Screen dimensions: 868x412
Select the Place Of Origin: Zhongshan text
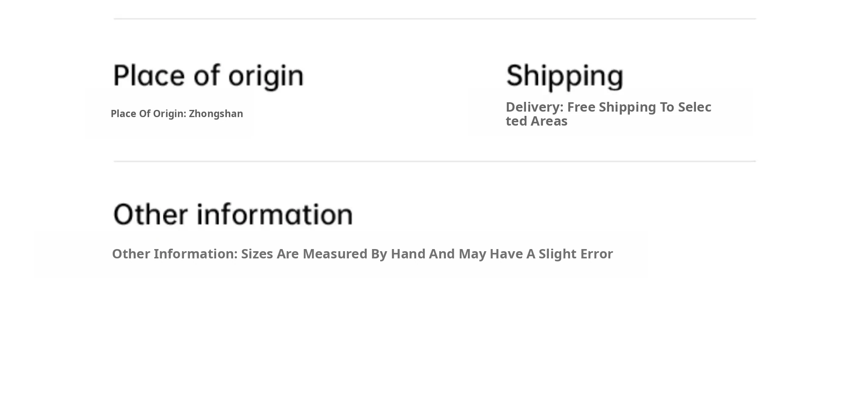coord(177,114)
